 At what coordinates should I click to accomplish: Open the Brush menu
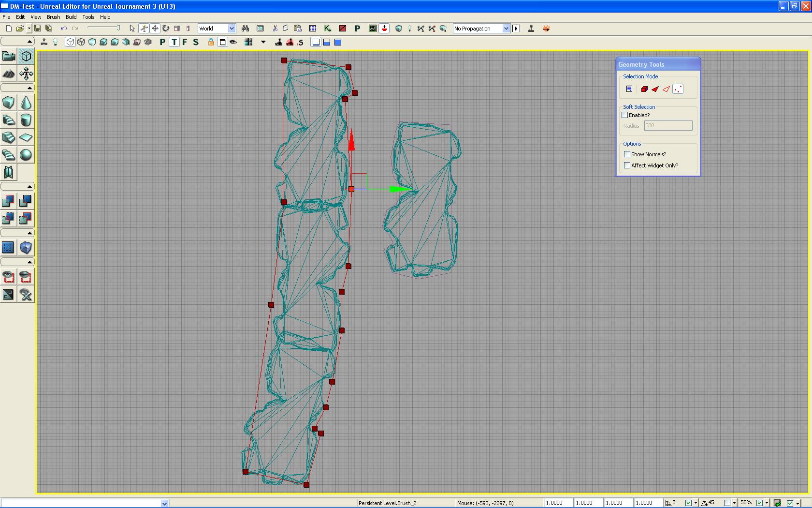[x=53, y=17]
